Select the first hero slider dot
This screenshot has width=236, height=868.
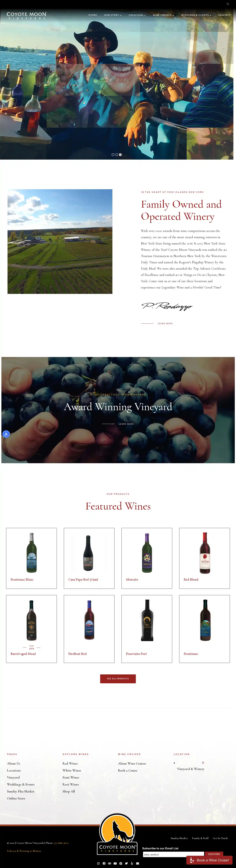pos(113,155)
